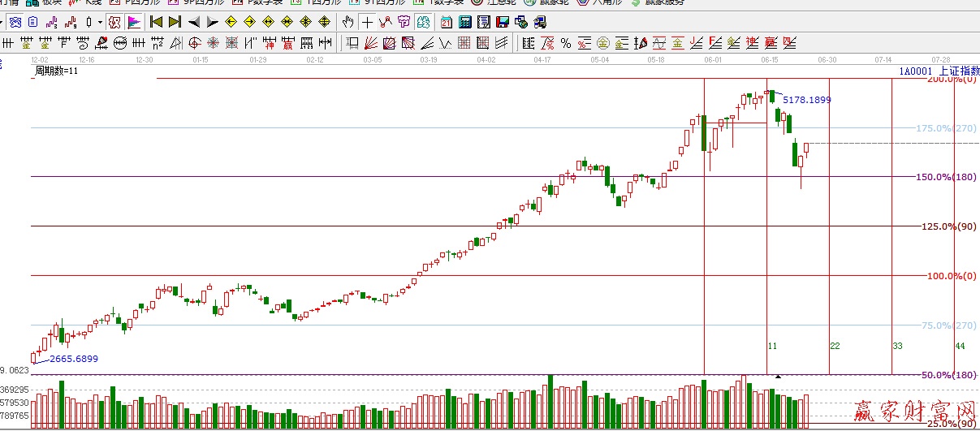Image resolution: width=980 pixels, height=431 pixels.
Task: Open the 八角形 menu item
Action: 602,2
